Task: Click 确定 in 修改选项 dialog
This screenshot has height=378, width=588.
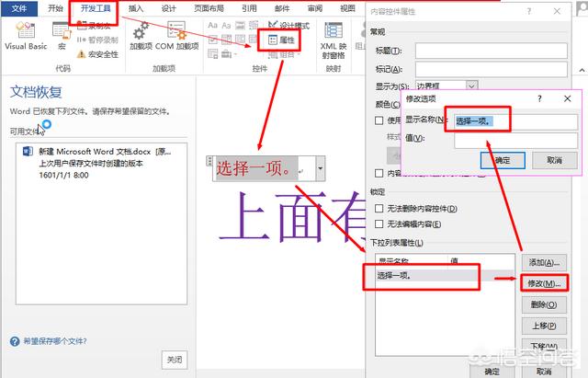Action: [x=503, y=160]
